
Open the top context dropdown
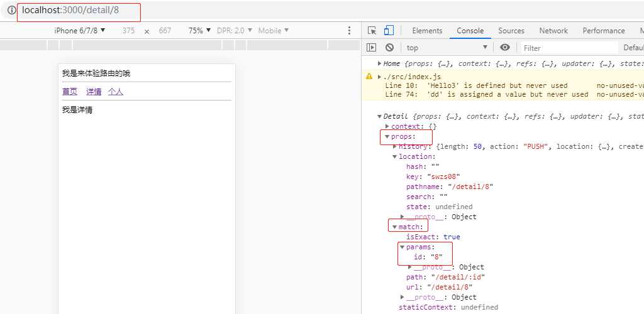447,48
